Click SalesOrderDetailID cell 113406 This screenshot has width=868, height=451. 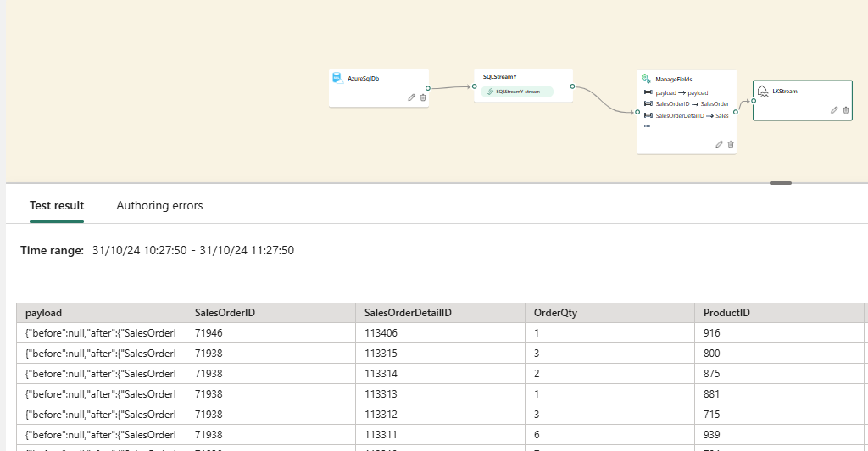440,333
